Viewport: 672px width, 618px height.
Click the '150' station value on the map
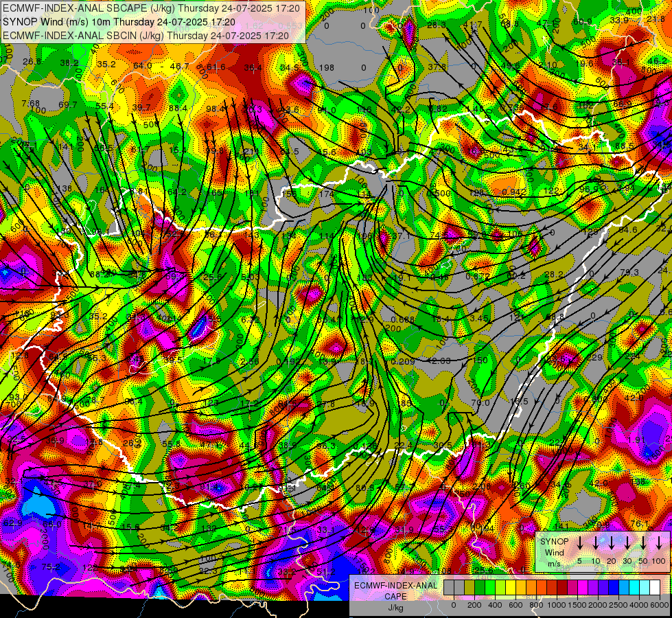click(x=480, y=360)
